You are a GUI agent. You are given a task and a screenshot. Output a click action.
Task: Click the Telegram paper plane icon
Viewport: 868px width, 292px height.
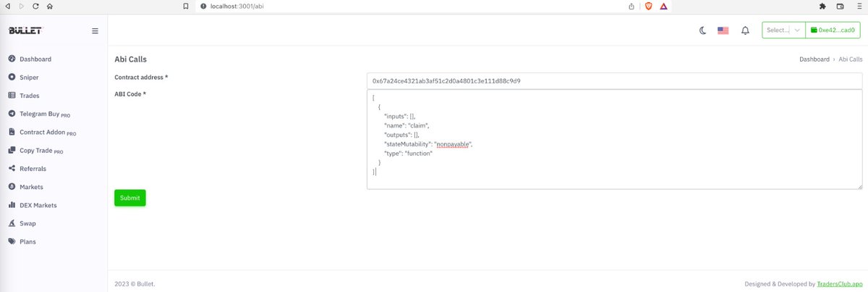click(x=12, y=114)
